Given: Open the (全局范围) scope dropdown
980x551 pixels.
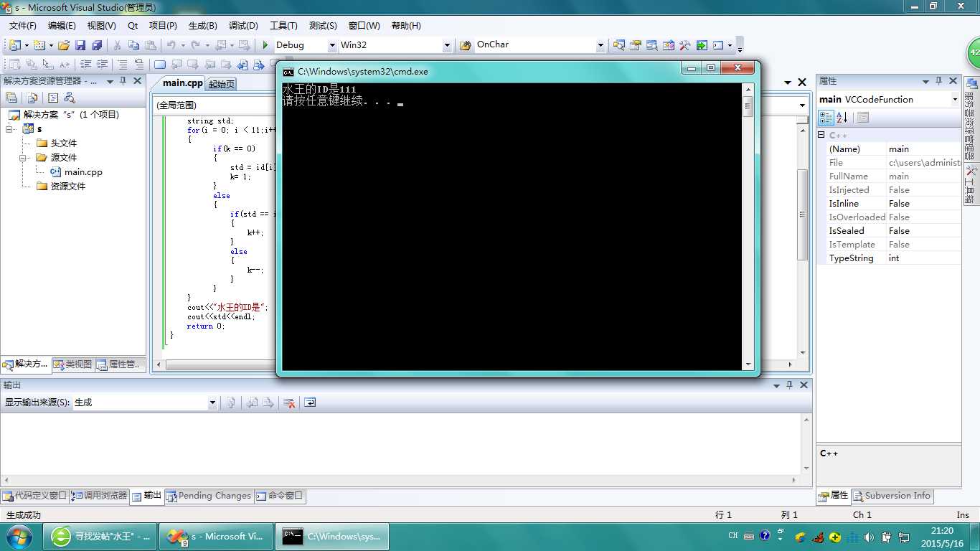Looking at the screenshot, I should (802, 105).
